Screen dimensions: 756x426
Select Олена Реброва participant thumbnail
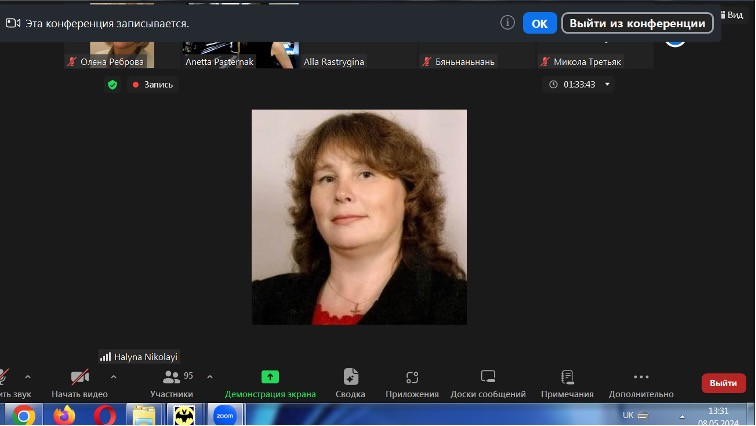pos(122,54)
